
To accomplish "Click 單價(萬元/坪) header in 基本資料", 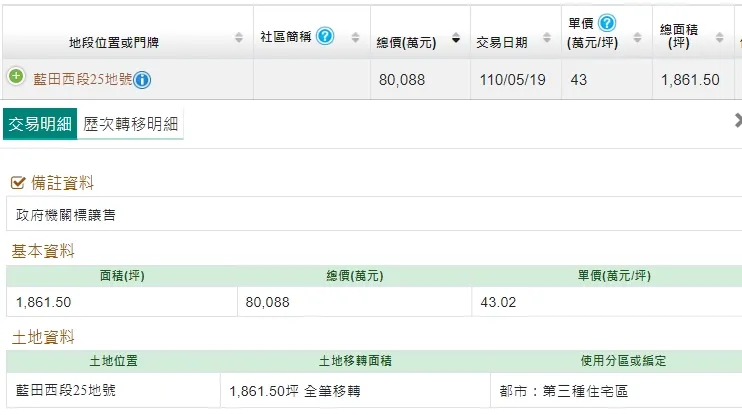I will (x=614, y=275).
